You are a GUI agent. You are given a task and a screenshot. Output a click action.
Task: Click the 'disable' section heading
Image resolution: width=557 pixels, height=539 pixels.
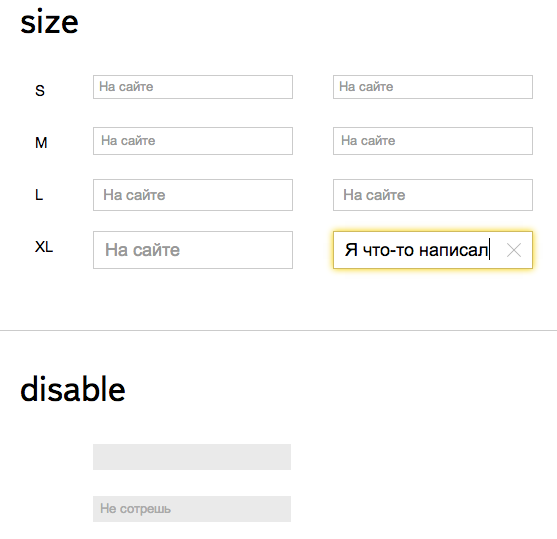73,389
